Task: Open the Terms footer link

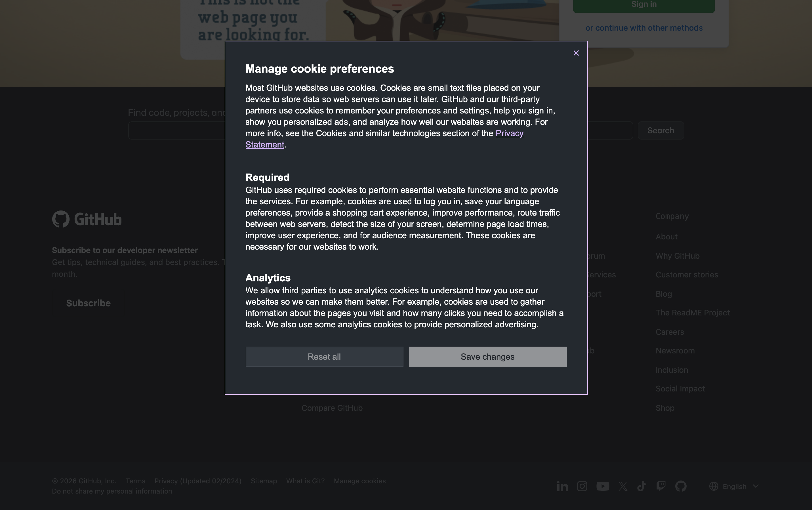Action: 135,481
